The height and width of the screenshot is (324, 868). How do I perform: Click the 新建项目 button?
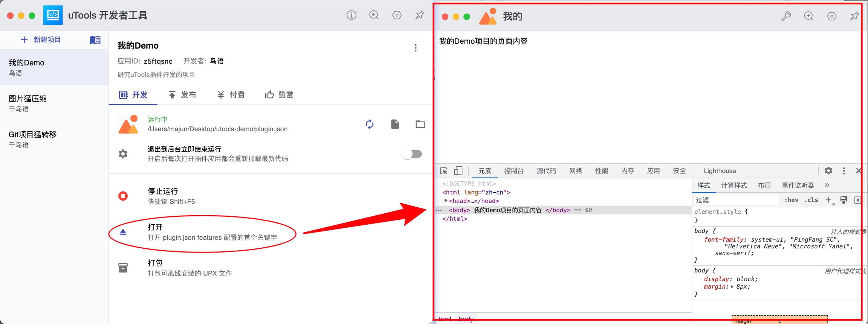pyautogui.click(x=41, y=40)
